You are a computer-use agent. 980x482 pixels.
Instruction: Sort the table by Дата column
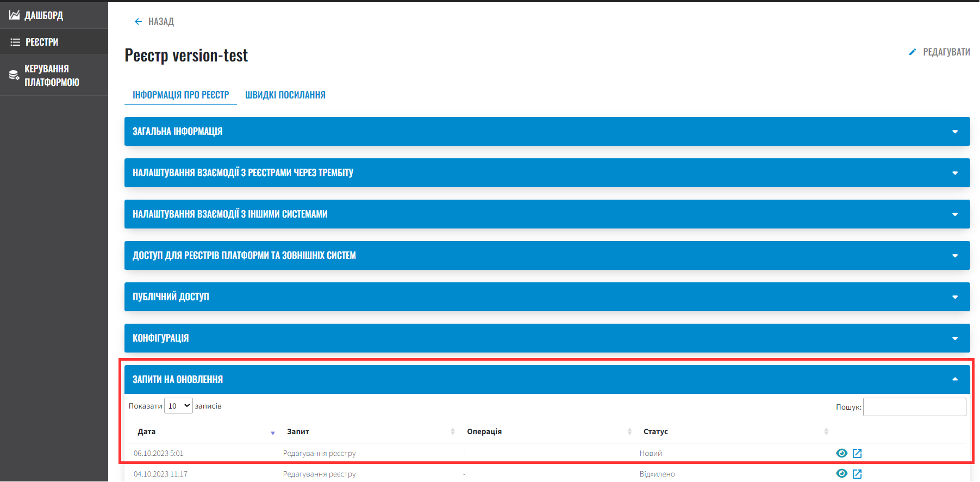[147, 431]
